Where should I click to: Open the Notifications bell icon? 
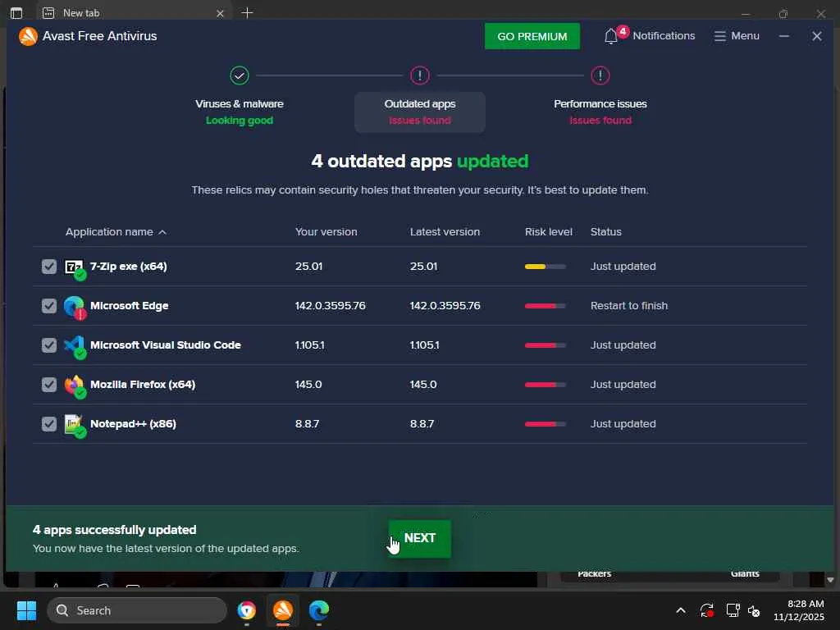tap(610, 36)
